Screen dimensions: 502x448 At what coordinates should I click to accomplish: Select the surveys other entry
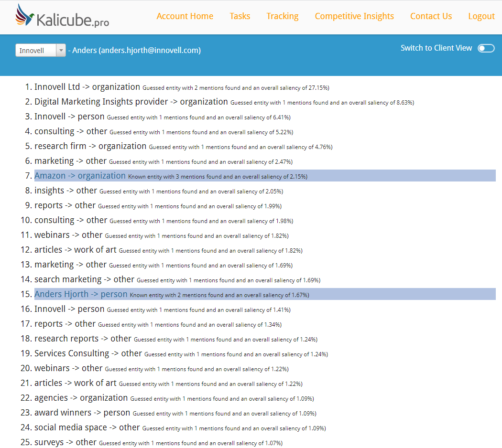pos(158,442)
